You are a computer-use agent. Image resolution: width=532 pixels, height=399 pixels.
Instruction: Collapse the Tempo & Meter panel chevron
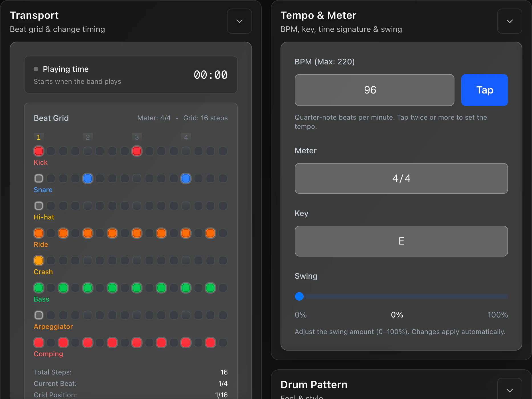[509, 21]
